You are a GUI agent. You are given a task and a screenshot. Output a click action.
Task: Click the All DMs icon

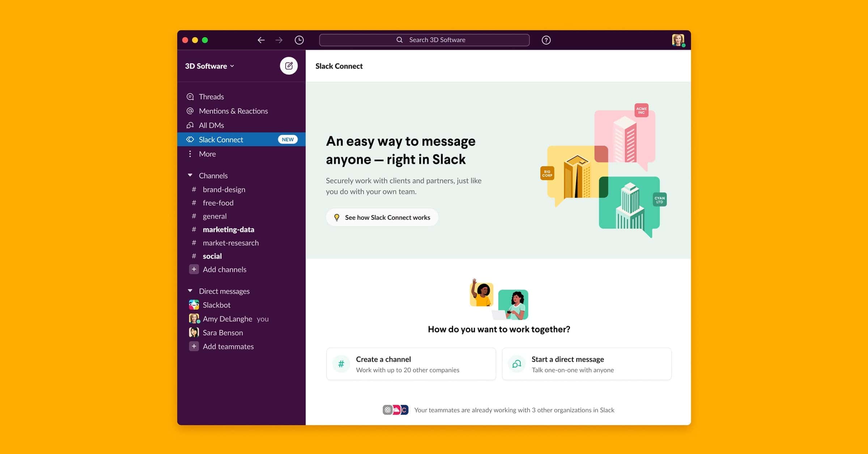[190, 125]
